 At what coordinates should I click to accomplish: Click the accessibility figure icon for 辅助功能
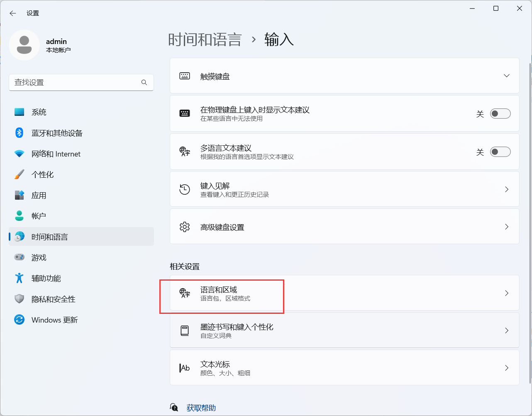pyautogui.click(x=20, y=278)
